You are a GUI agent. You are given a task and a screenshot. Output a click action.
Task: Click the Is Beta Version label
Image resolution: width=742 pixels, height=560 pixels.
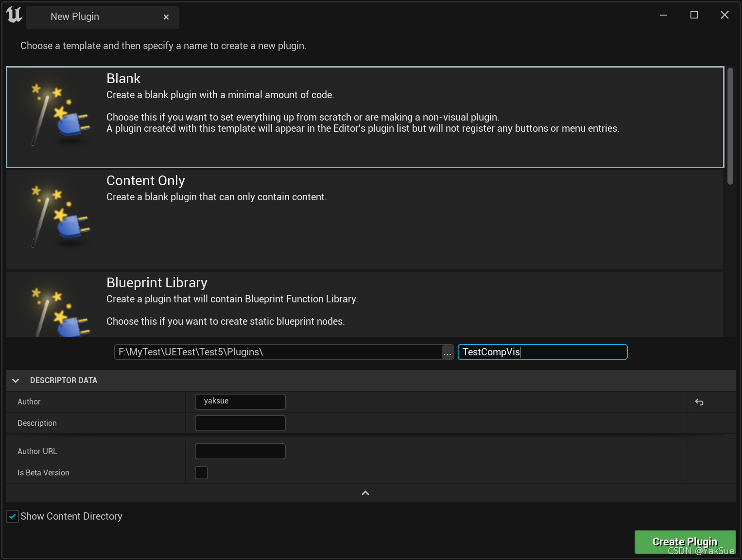click(43, 473)
